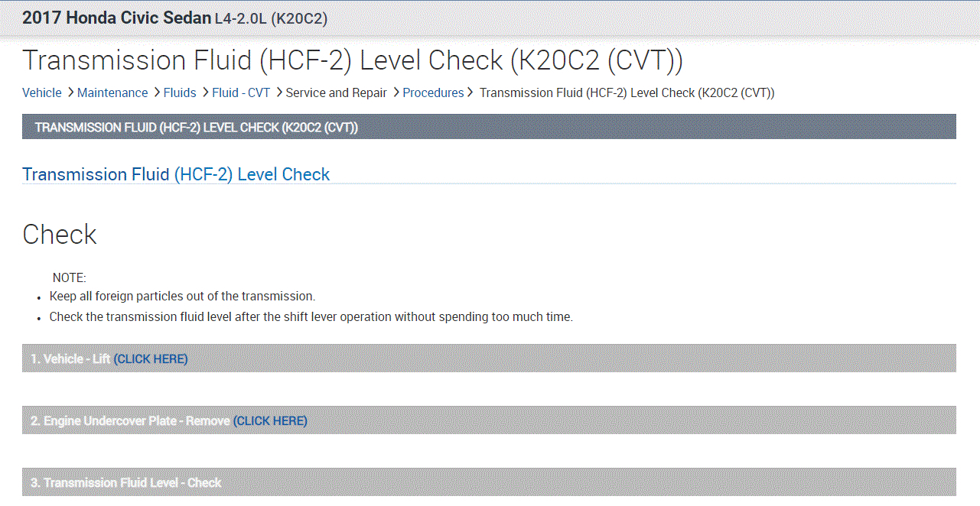Click chevron arrow before Fluids breadcrumb
This screenshot has height=506, width=980.
157,92
